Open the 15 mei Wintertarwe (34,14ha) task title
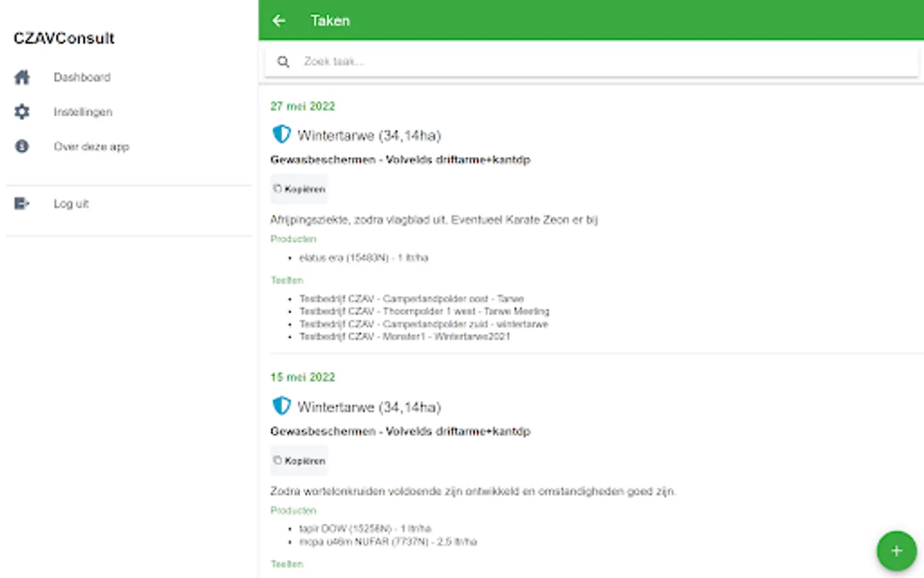This screenshot has width=924, height=578. pyautogui.click(x=369, y=407)
